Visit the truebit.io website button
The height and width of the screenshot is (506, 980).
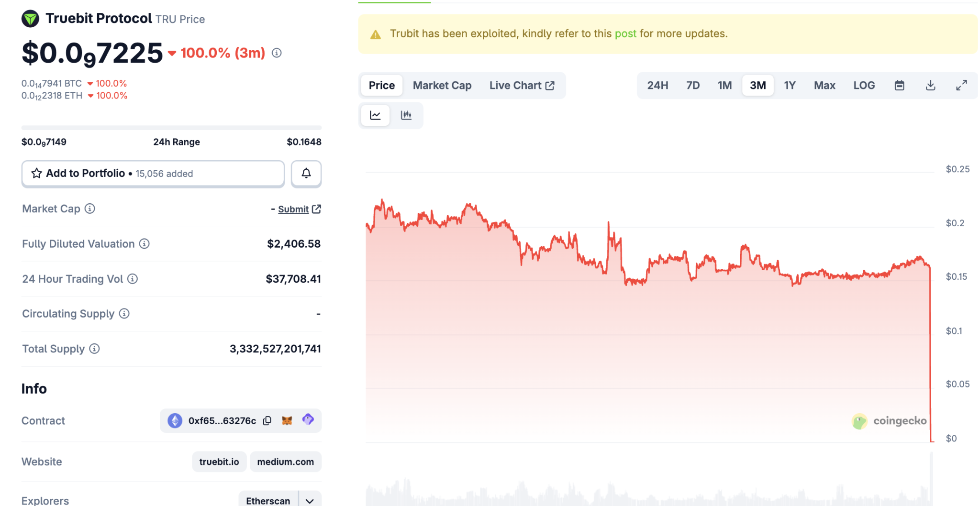point(219,462)
